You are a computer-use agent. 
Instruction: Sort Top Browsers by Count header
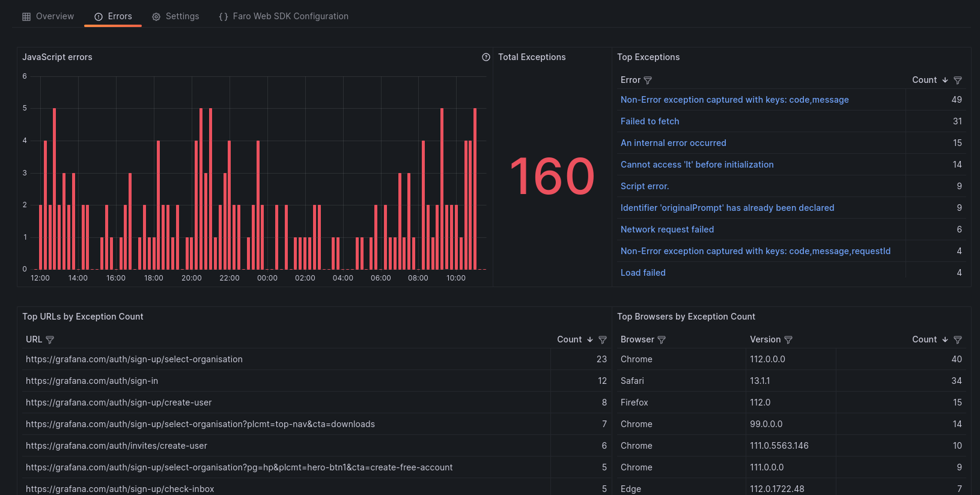[x=930, y=339]
